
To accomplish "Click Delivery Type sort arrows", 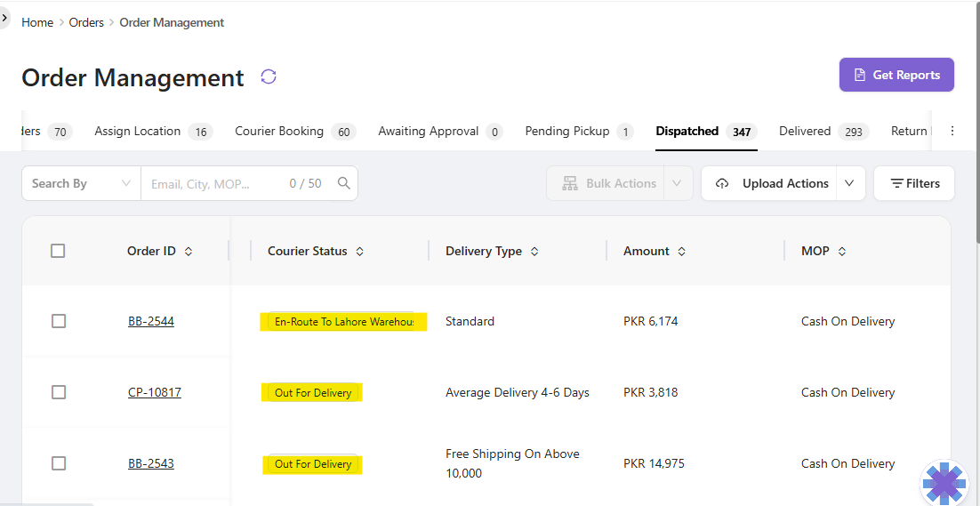I will [534, 252].
